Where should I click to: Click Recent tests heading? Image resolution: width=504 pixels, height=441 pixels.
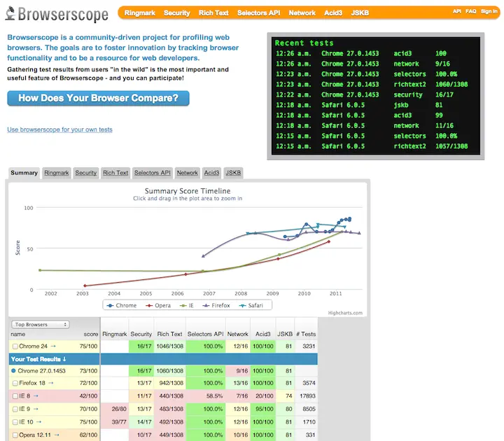coord(304,43)
